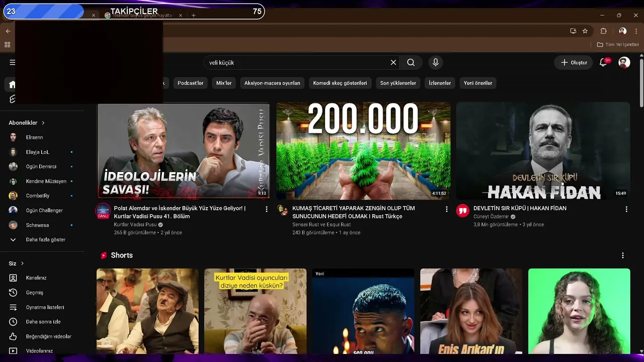Open the Chrome profile avatar
The width and height of the screenshot is (644, 362).
[622, 31]
